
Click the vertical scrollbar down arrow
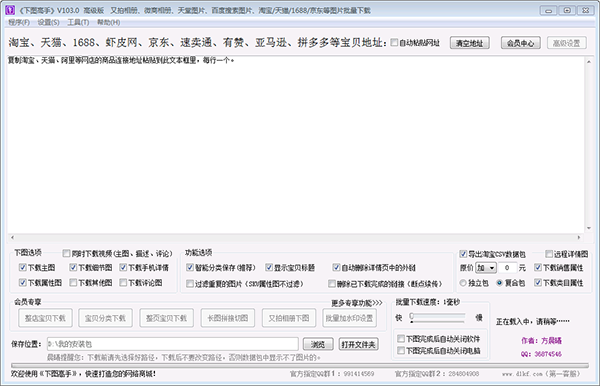click(589, 228)
